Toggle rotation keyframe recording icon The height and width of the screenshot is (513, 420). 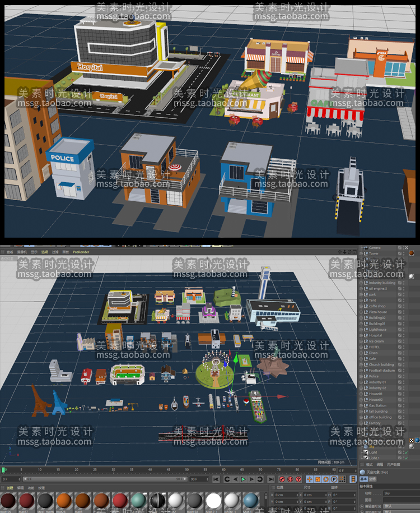(x=326, y=479)
